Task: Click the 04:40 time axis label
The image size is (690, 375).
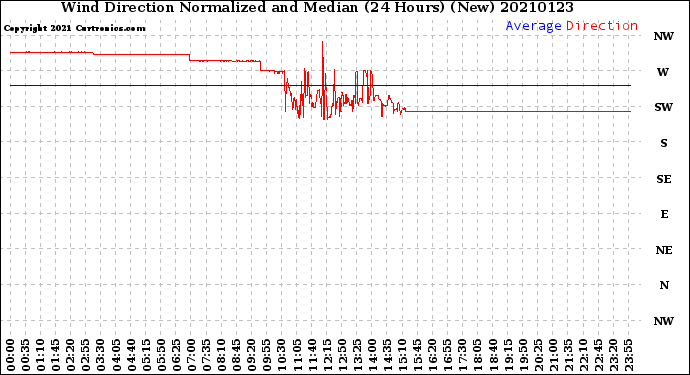Action: tap(131, 355)
